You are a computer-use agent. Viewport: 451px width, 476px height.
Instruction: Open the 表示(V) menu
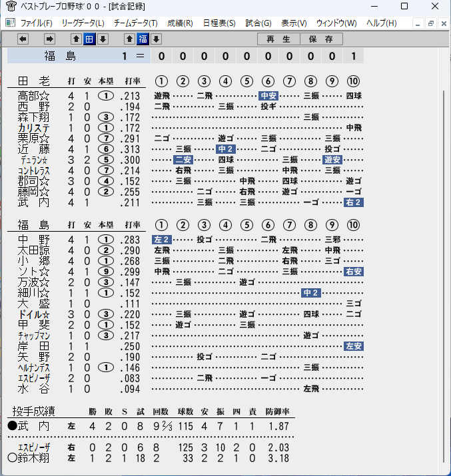coord(294,23)
